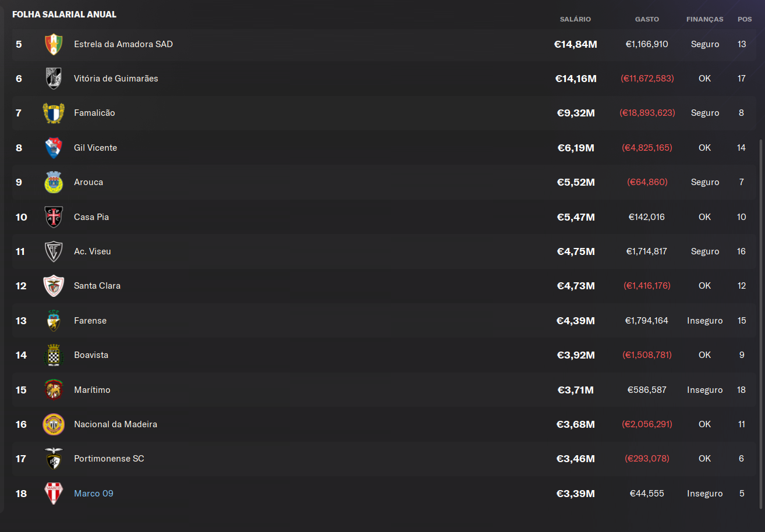This screenshot has width=765, height=532.
Task: Click the €3,68M salary value
Action: pos(576,424)
